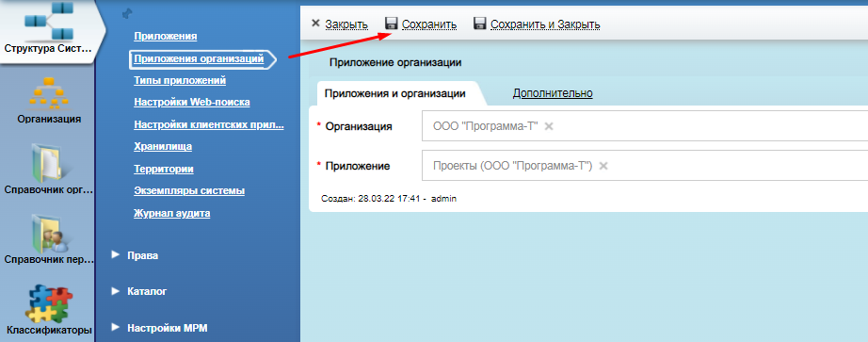Switch to Приложения и организации tab
This screenshot has width=868, height=342.
click(394, 93)
